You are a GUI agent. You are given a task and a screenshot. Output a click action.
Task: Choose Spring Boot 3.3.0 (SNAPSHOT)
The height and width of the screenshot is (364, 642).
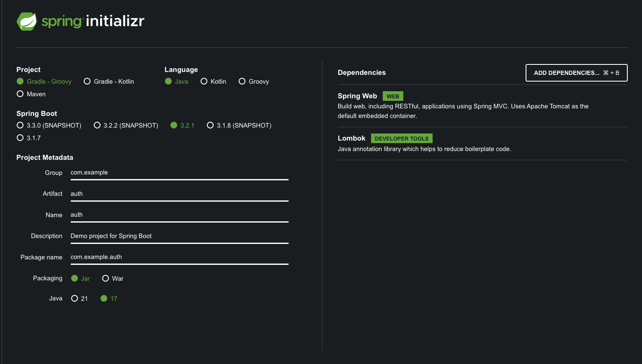[x=49, y=126]
